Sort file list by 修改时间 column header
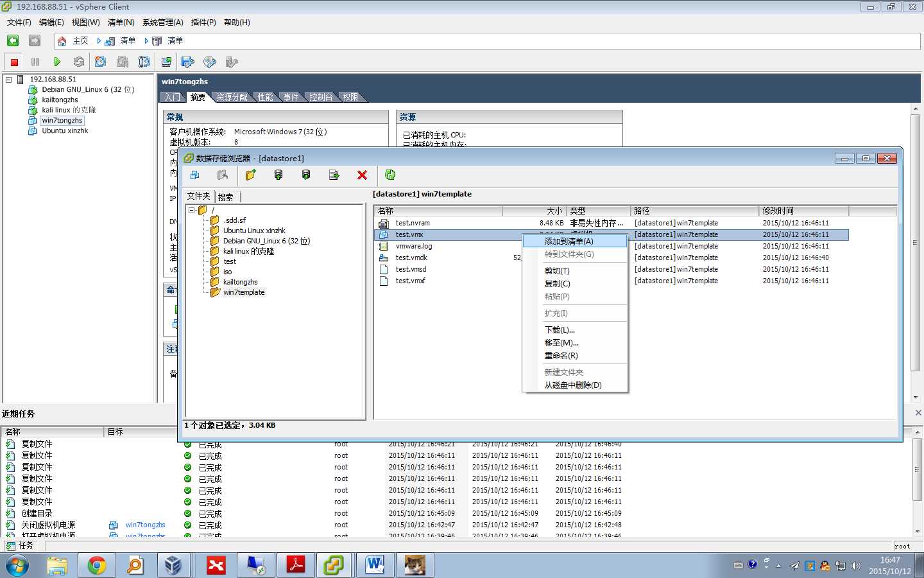Image resolution: width=924 pixels, height=578 pixels. 803,211
